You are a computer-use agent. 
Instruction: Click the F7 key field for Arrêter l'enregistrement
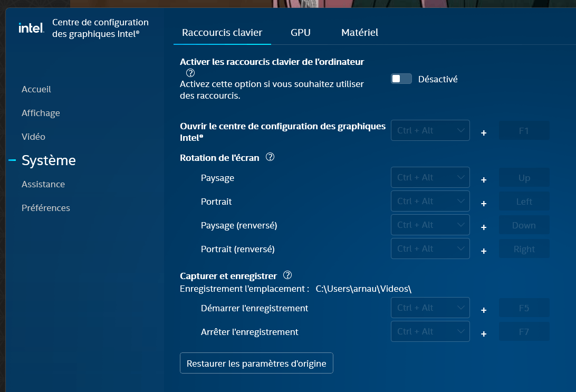524,332
